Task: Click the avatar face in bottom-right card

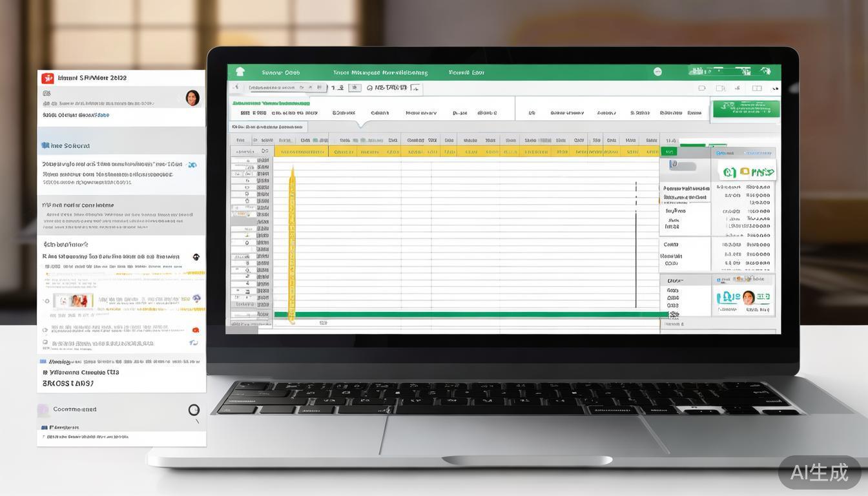Action: pos(749,298)
